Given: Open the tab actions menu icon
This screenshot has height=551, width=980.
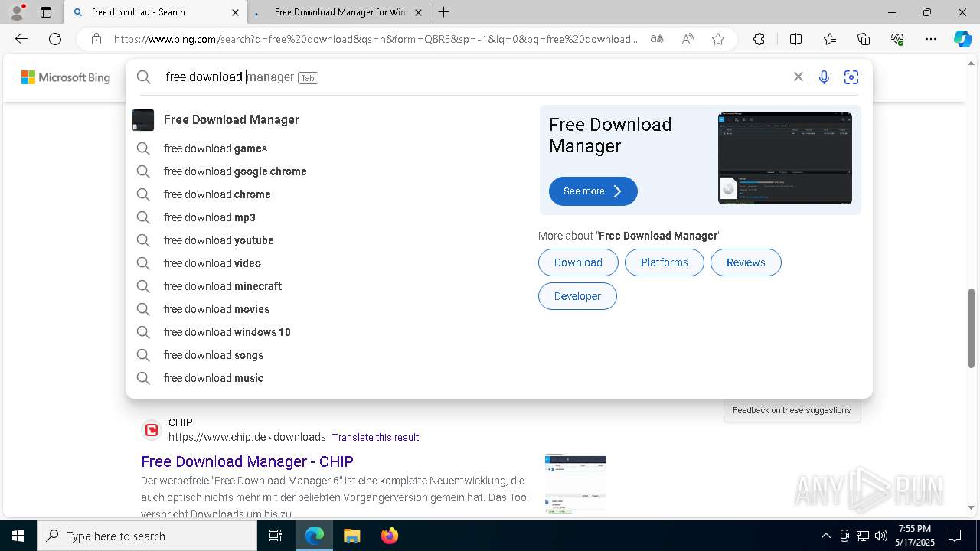Looking at the screenshot, I should coord(46,12).
